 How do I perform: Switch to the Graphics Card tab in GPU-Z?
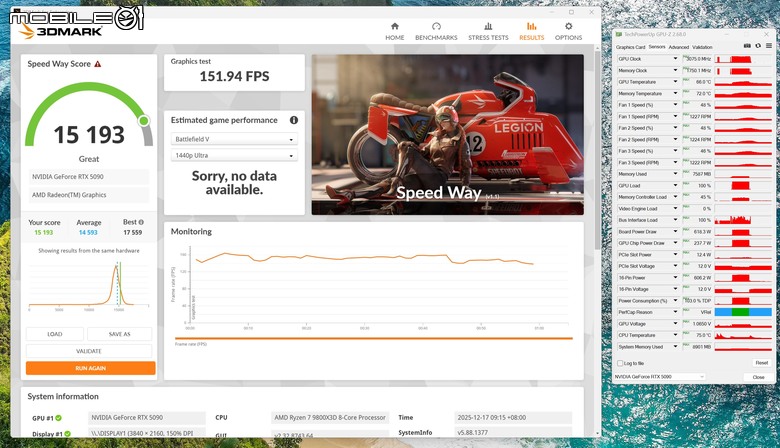(x=630, y=47)
